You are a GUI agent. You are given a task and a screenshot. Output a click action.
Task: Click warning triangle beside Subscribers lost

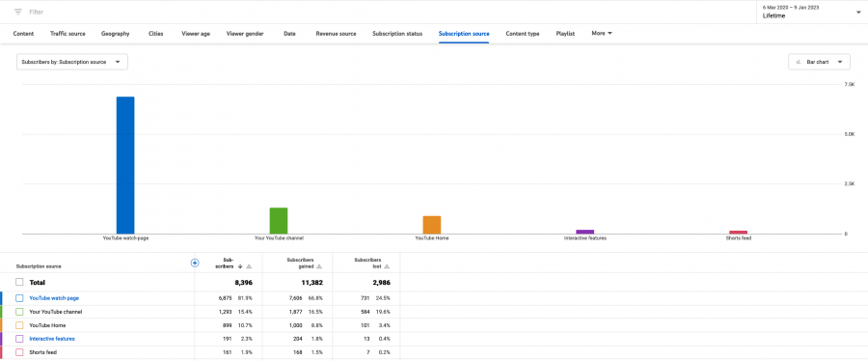[387, 266]
